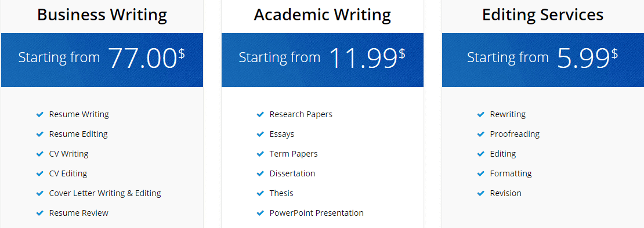
Task: Click the checkmark next to CV Editing
Action: [40, 174]
